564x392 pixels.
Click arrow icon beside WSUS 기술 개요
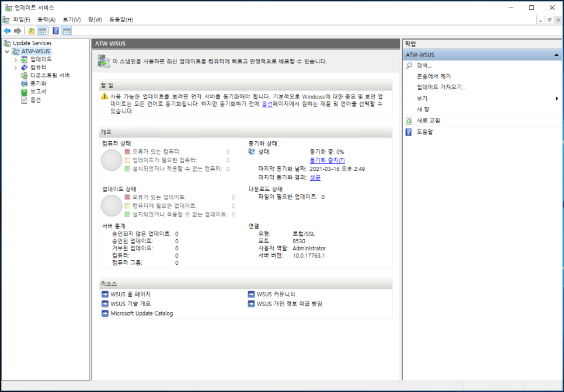pos(105,303)
